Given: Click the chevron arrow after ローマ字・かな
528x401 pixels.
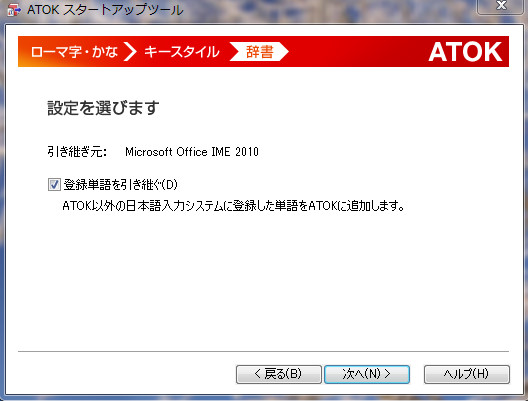Looking at the screenshot, I should click(x=130, y=52).
